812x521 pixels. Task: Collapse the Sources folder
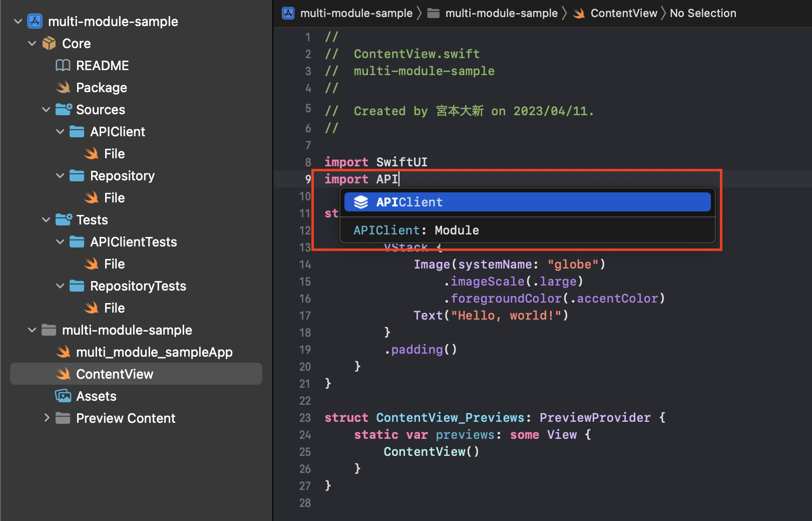(47, 110)
